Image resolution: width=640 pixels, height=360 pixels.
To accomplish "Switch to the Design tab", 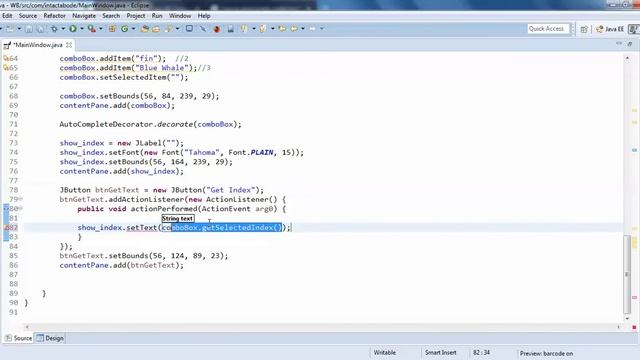I will (50, 338).
